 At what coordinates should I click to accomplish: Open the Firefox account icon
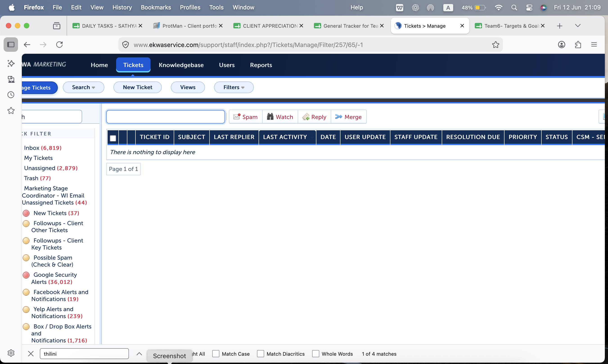[561, 45]
